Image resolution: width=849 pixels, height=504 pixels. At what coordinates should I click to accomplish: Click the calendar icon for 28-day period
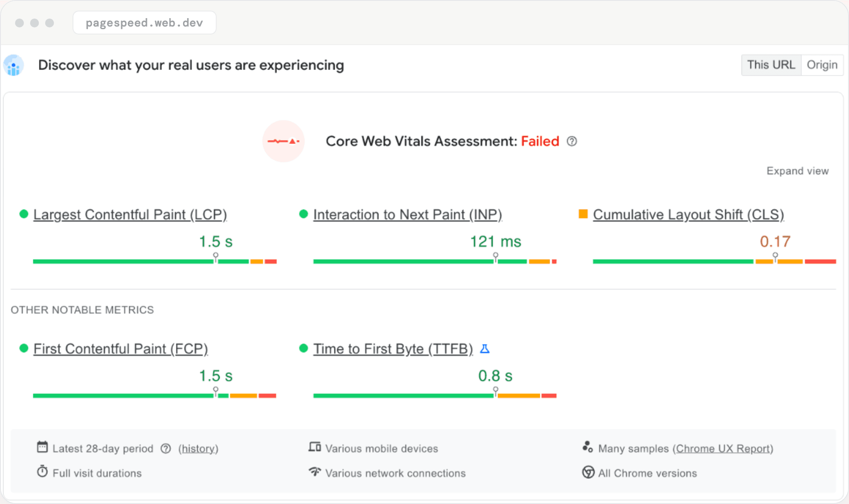42,447
